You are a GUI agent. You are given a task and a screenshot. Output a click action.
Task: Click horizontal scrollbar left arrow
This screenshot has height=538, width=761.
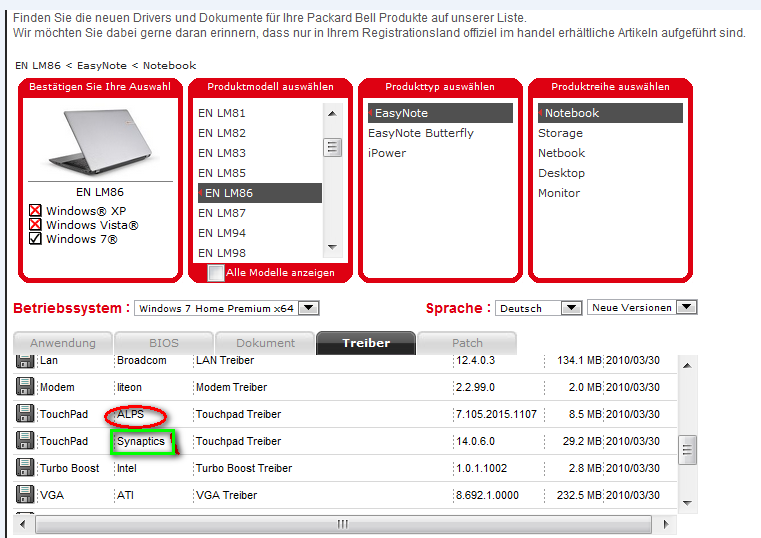(22, 524)
